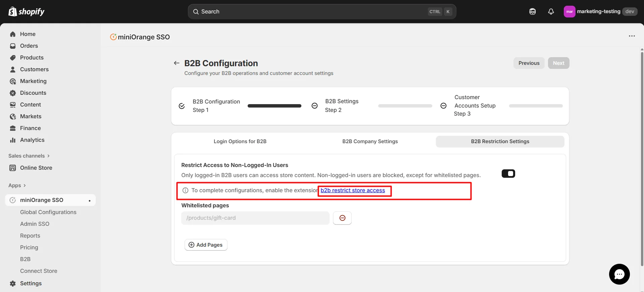The height and width of the screenshot is (292, 644).
Task: Remove the /products/gift-card whitelisted page
Action: click(x=342, y=218)
